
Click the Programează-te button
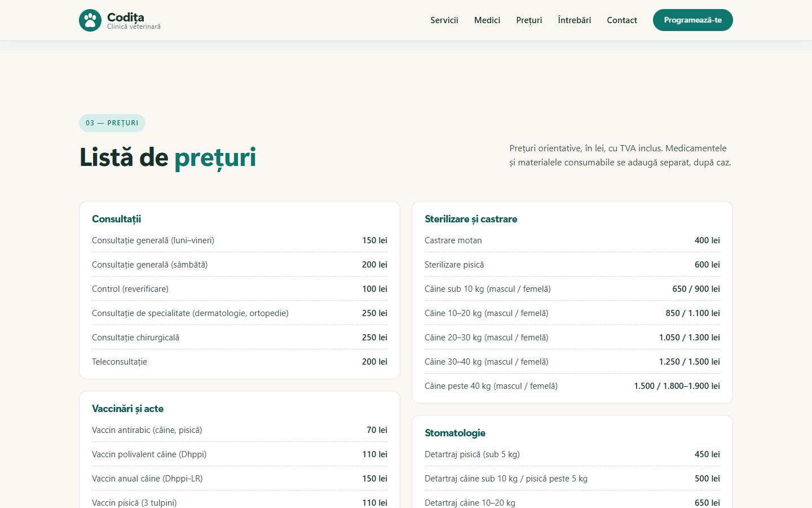click(x=693, y=20)
